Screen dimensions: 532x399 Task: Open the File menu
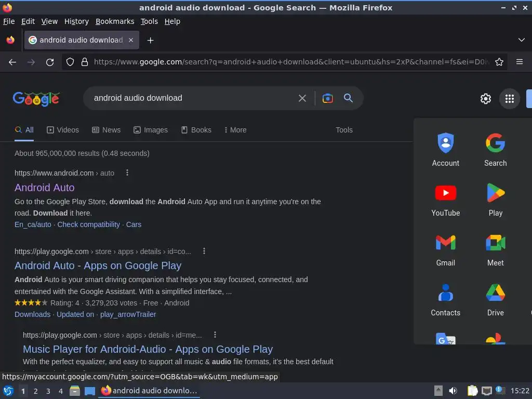9,21
